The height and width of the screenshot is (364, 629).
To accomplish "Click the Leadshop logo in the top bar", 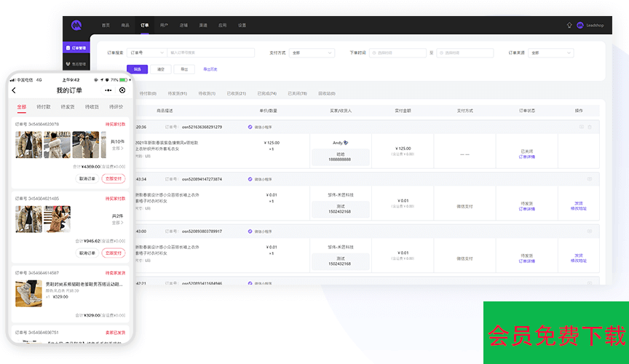I will click(76, 25).
